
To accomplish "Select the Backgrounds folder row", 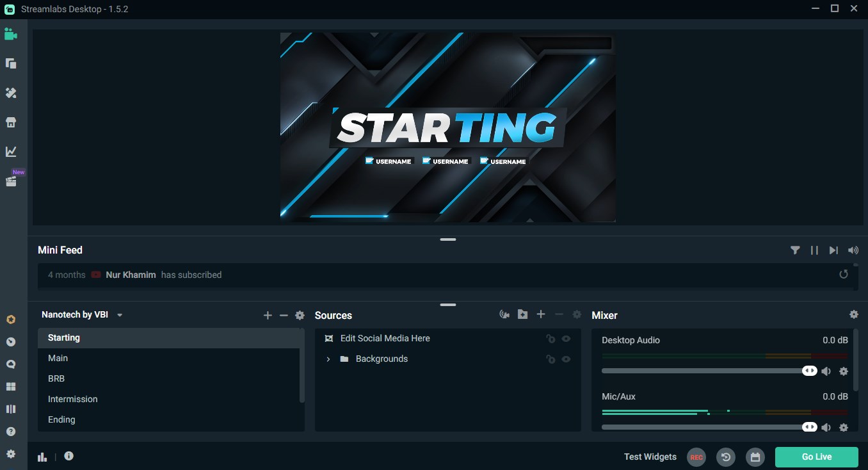I will click(448, 359).
